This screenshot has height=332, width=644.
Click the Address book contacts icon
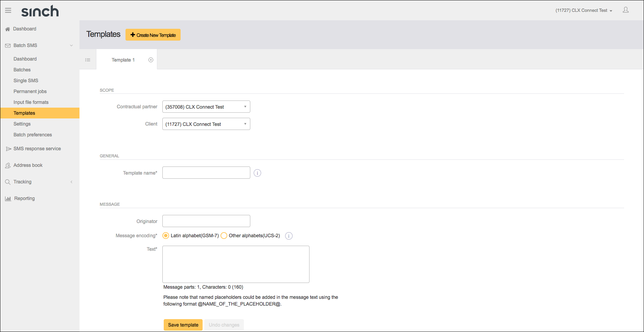8,165
